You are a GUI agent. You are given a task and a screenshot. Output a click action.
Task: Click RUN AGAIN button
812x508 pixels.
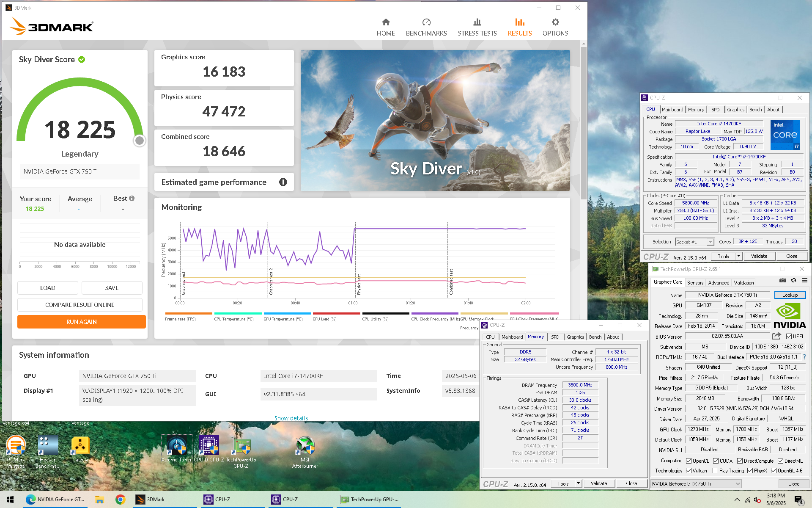pos(82,322)
